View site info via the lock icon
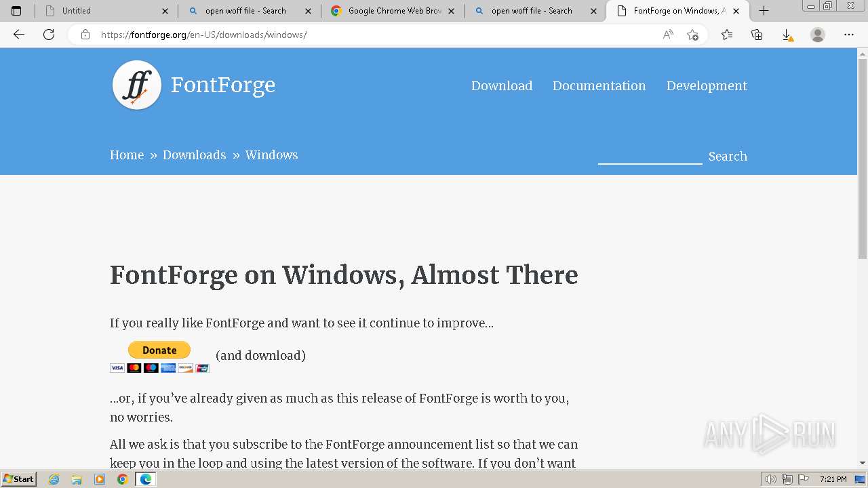This screenshot has width=868, height=488. (85, 35)
